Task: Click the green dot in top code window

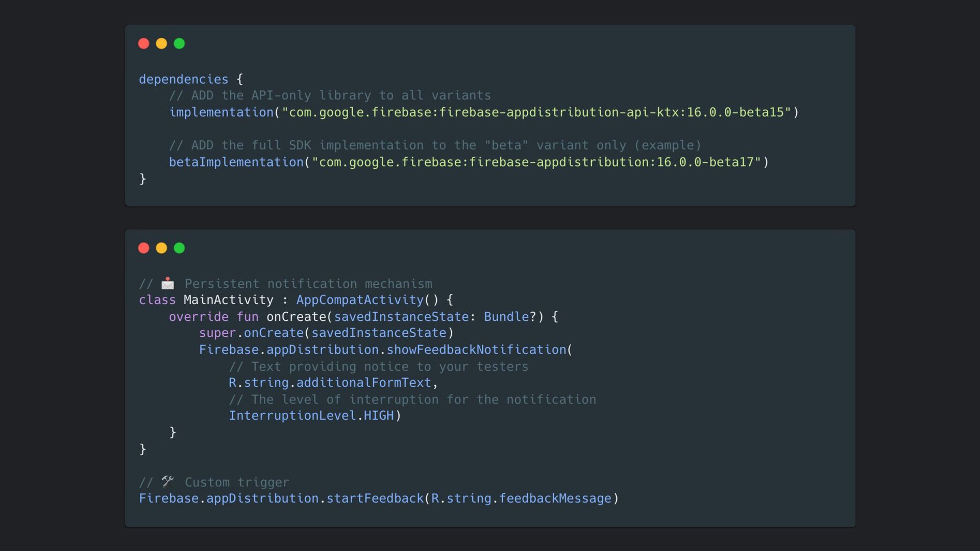Action: click(x=179, y=43)
